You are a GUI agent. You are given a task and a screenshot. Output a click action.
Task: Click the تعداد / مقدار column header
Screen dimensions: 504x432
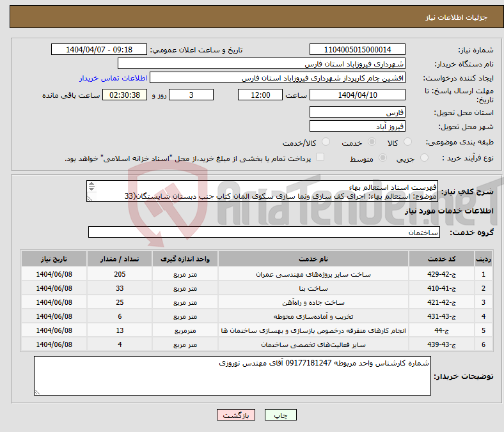[120, 259]
